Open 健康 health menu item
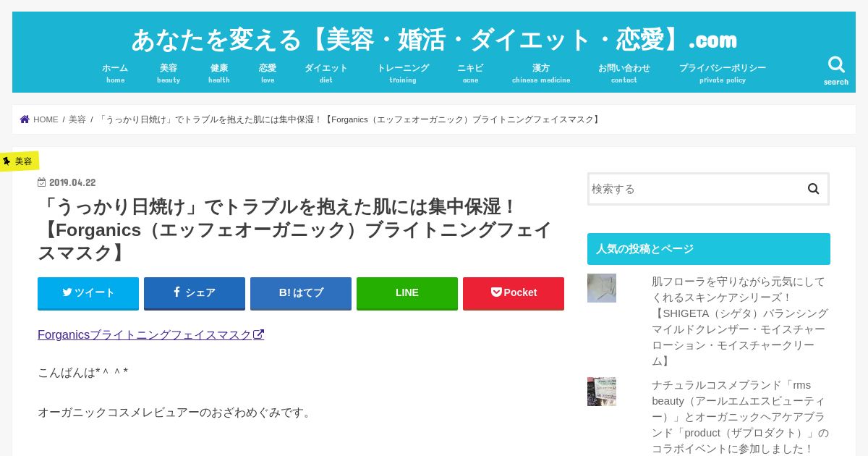The height and width of the screenshot is (456, 868). (219, 73)
